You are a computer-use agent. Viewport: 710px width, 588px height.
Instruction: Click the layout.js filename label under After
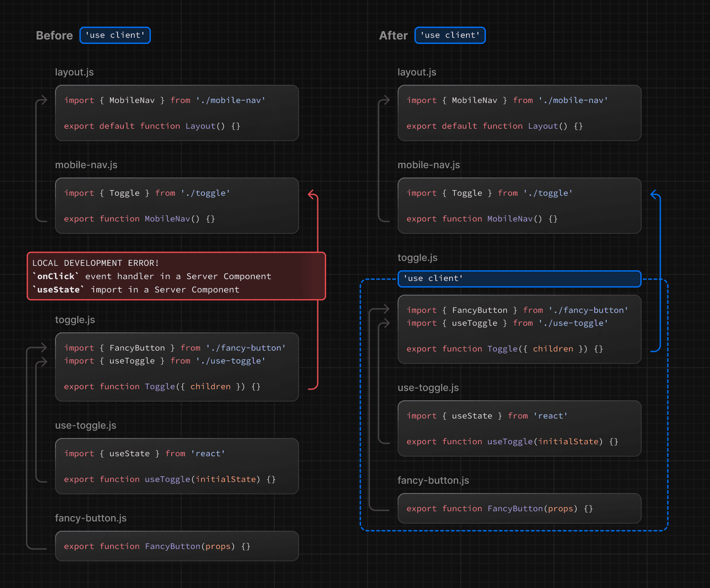[417, 72]
